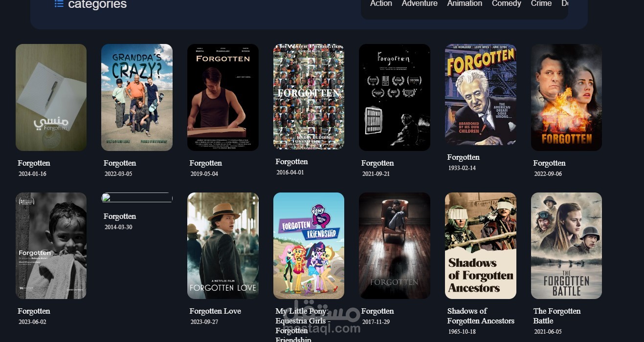Screen dimensions: 644x342
Task: Open the Arabic notebook Forgotten poster
Action: click(51, 97)
